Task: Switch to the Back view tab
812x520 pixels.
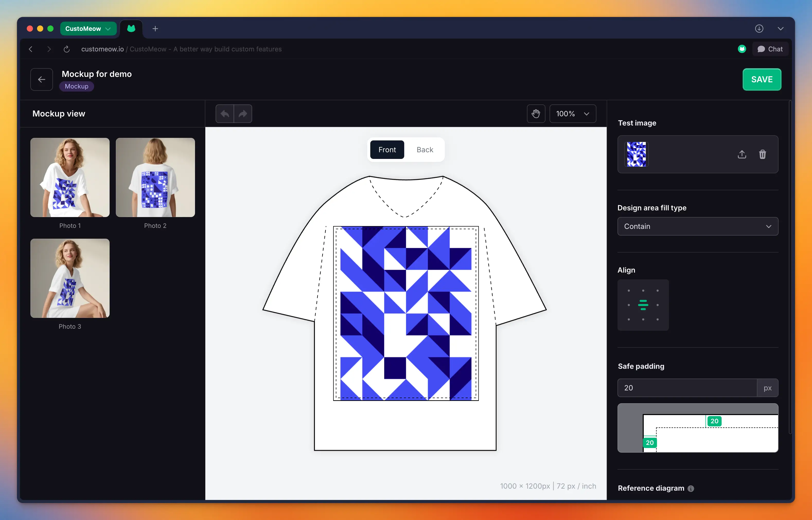Action: pos(425,150)
